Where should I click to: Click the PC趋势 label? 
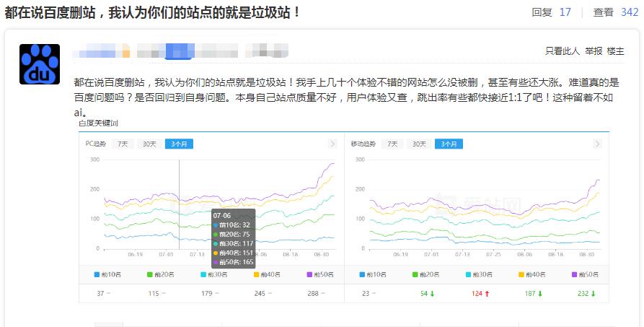click(95, 144)
